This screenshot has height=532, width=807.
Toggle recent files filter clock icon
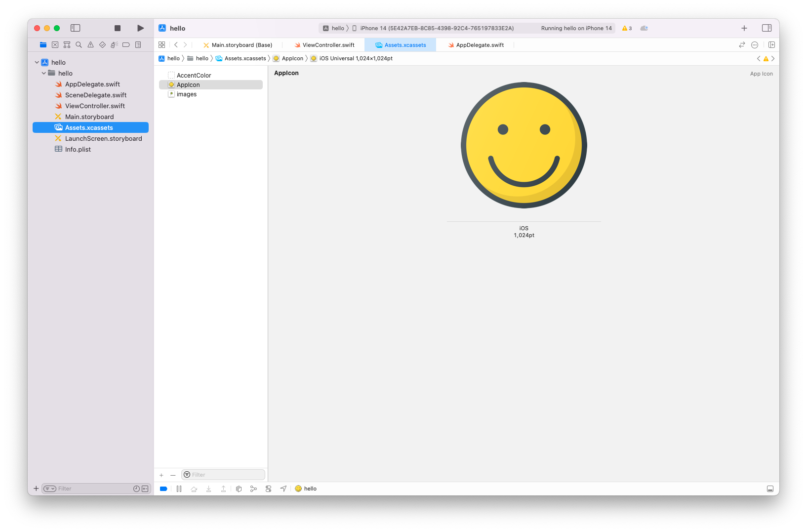(x=136, y=489)
